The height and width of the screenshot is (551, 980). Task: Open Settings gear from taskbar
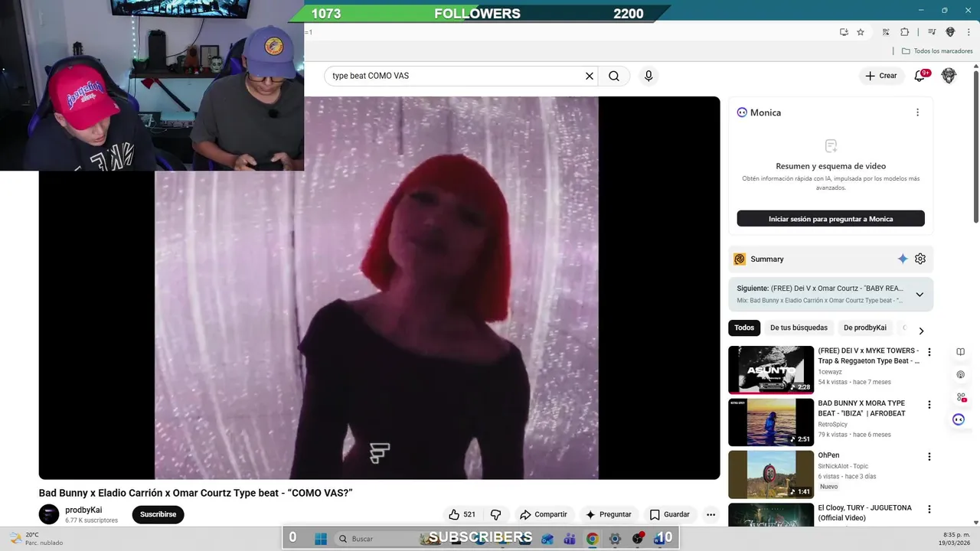[615, 539]
